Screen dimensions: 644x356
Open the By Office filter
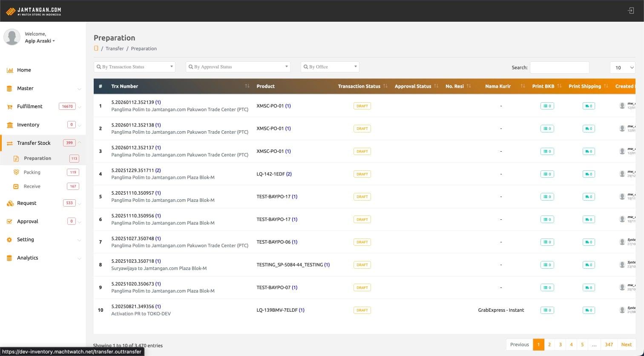pos(330,67)
